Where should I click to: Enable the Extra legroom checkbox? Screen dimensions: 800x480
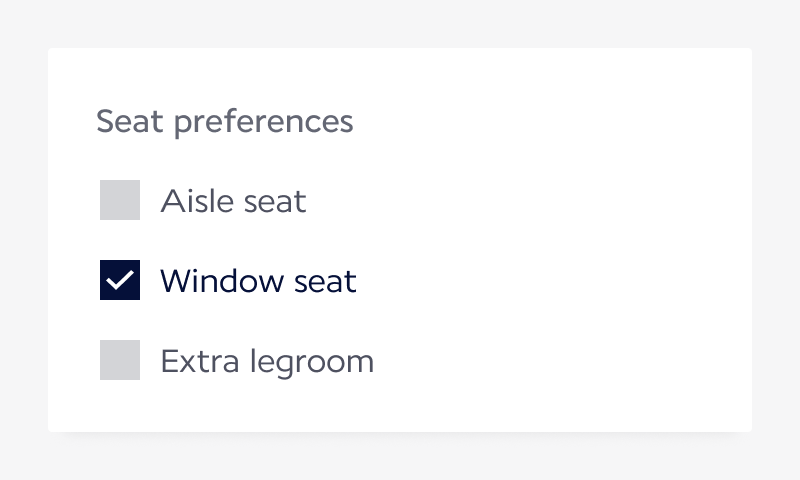click(120, 360)
